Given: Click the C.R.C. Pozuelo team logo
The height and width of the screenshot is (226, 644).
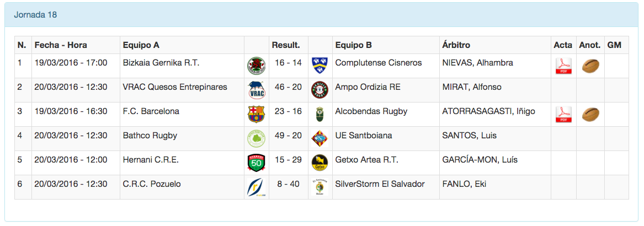Looking at the screenshot, I should pyautogui.click(x=256, y=187).
